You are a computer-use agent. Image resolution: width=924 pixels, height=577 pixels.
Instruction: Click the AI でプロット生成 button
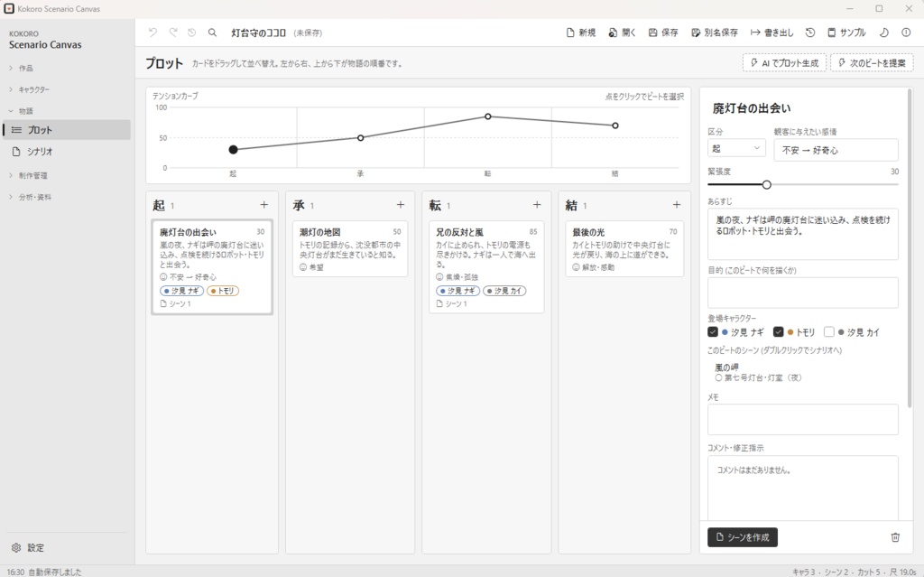click(784, 63)
